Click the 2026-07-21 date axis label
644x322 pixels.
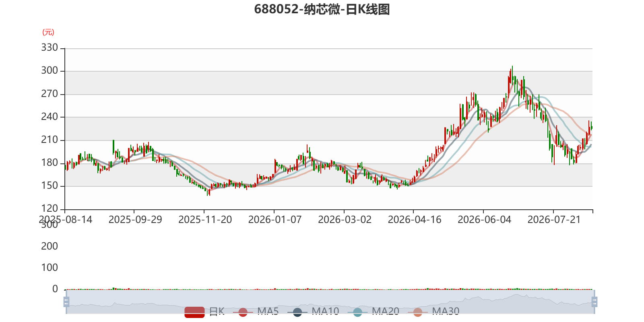(554, 220)
